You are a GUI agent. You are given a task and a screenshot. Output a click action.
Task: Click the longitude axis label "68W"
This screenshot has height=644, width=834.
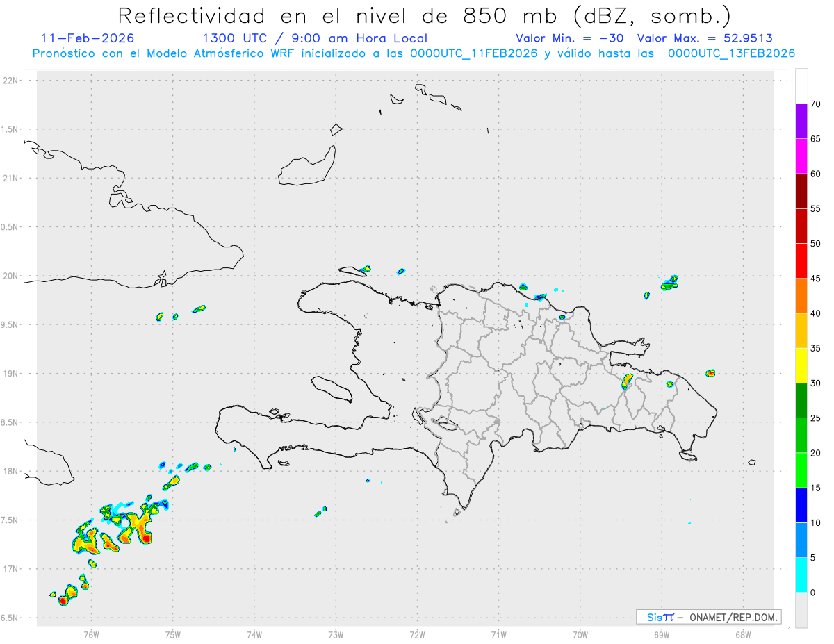pyautogui.click(x=743, y=635)
